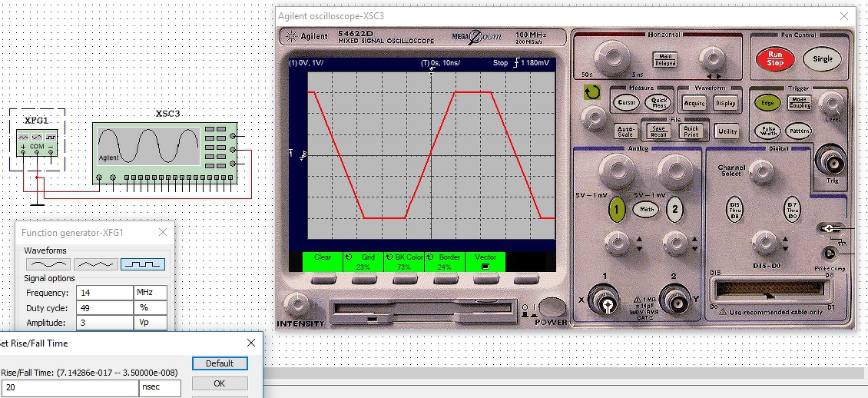Click the channel 2 volts-per-division knob
This screenshot has width=868, height=398.
pyautogui.click(x=674, y=171)
